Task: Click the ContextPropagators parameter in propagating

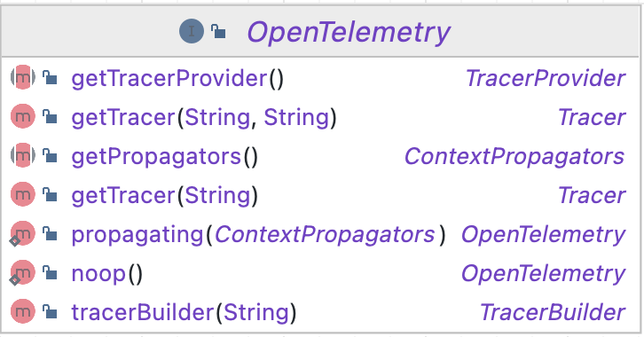Action: click(x=326, y=234)
